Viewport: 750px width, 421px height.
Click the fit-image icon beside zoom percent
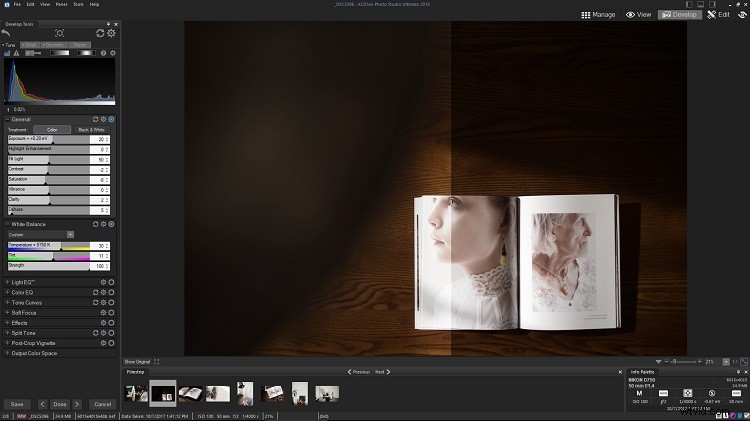744,362
